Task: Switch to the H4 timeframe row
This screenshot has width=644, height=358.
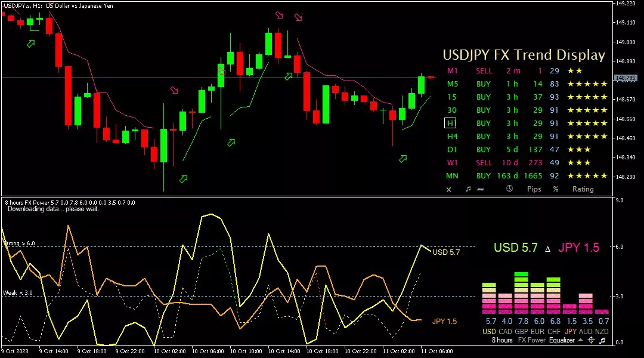Action: (451, 137)
